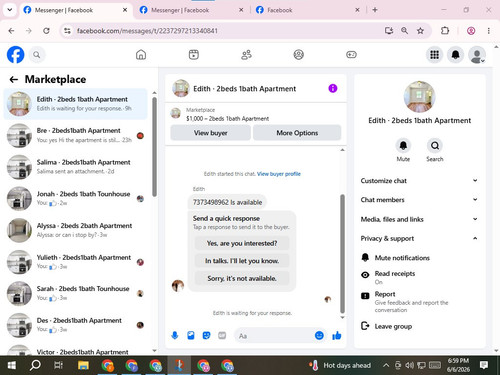Open Bre 2beds1bath Apartment conversation
Viewport: 500px width, 375px height.
click(x=75, y=135)
